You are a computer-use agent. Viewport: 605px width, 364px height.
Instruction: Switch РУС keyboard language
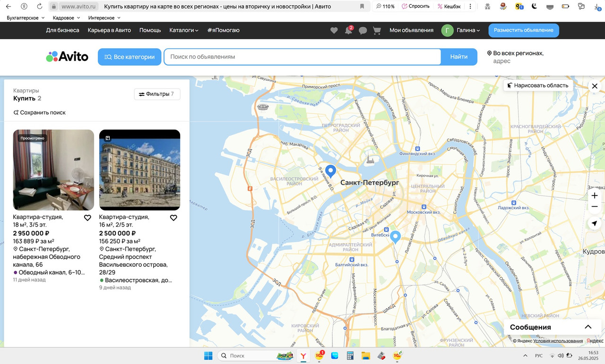pyautogui.click(x=539, y=356)
